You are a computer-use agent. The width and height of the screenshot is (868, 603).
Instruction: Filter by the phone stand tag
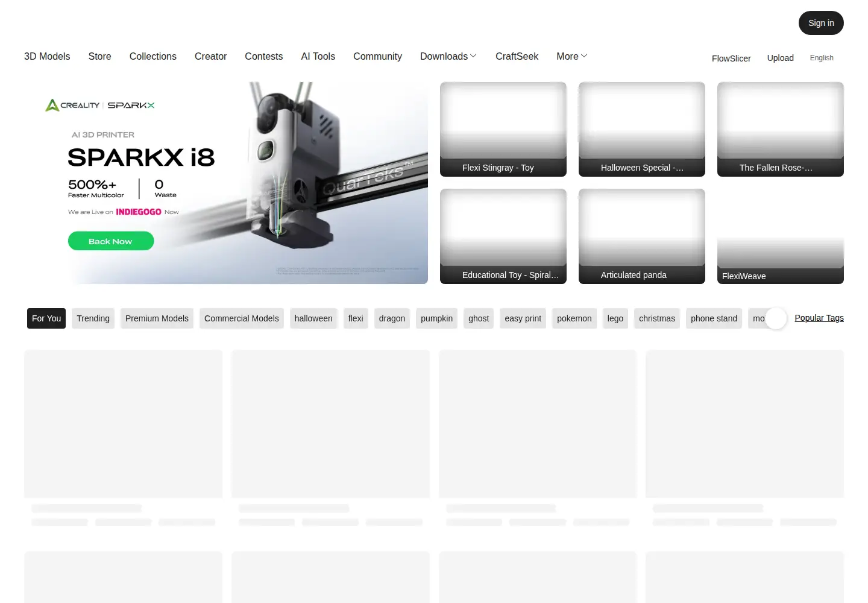714,318
